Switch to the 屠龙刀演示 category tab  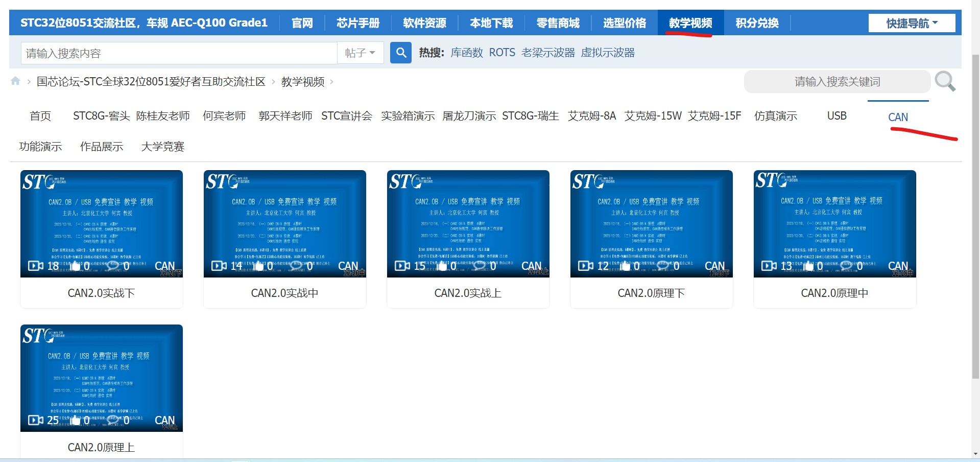pos(469,116)
